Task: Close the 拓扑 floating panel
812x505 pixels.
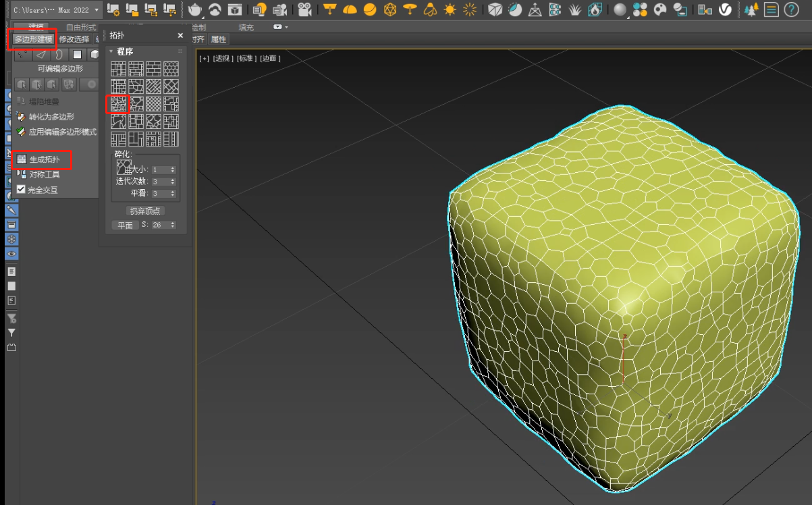Action: tap(180, 35)
